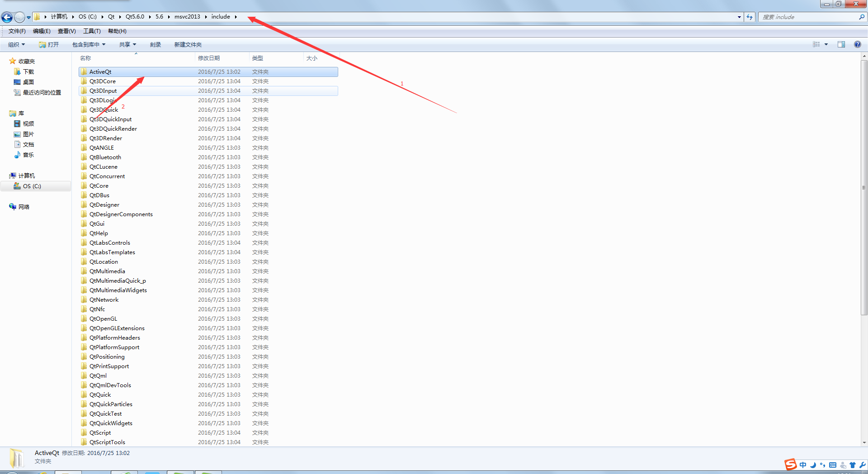868x474 pixels.
Task: Select the QtPlatformHeaders folder row
Action: pyautogui.click(x=208, y=337)
